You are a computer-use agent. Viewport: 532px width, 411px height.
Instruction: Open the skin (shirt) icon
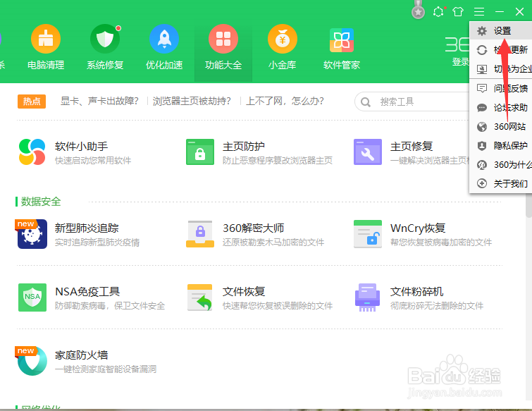(458, 12)
